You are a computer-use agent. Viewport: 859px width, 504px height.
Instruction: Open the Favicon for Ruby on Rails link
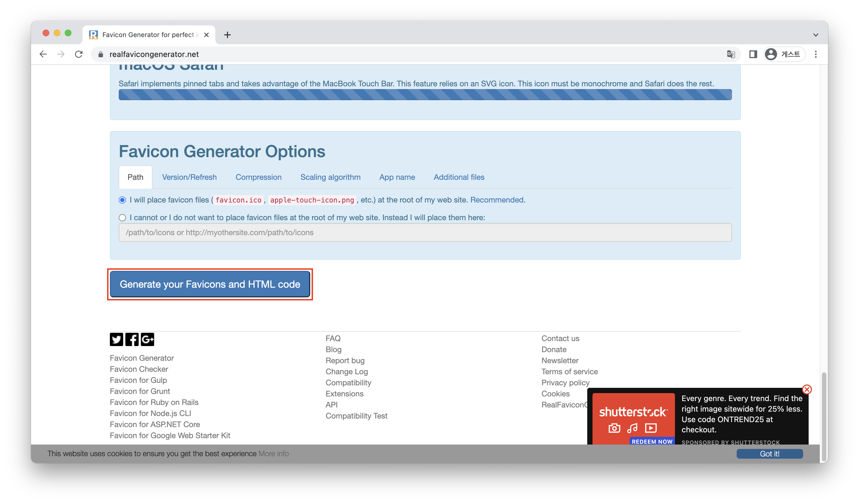coord(154,402)
